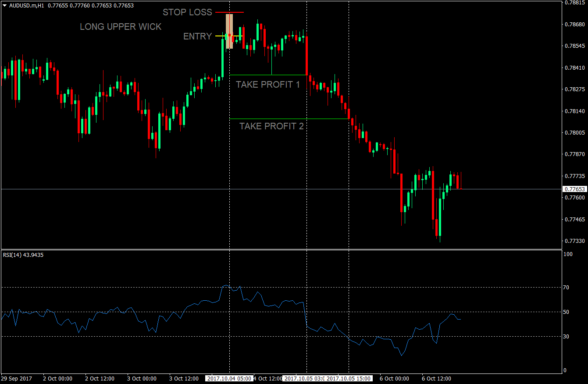The image size is (588, 384).
Task: Select the 2017.10.04 05:00 time marker
Action: pyautogui.click(x=229, y=378)
